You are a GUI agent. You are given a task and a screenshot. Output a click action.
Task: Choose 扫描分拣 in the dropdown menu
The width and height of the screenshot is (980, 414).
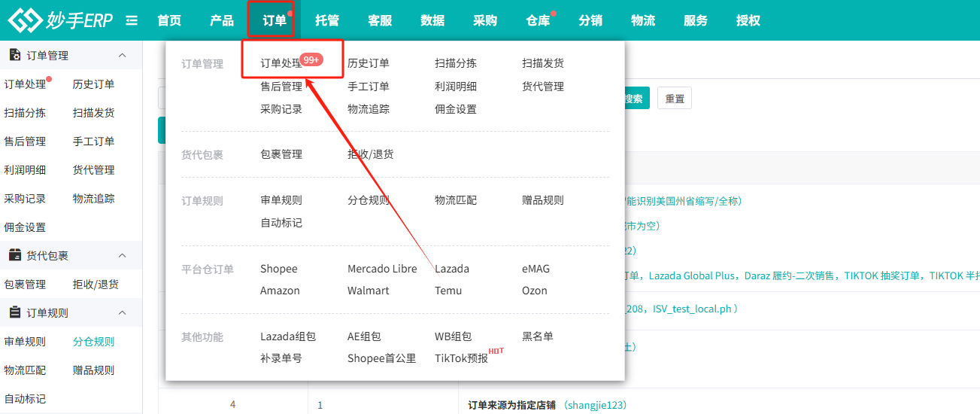pyautogui.click(x=456, y=63)
